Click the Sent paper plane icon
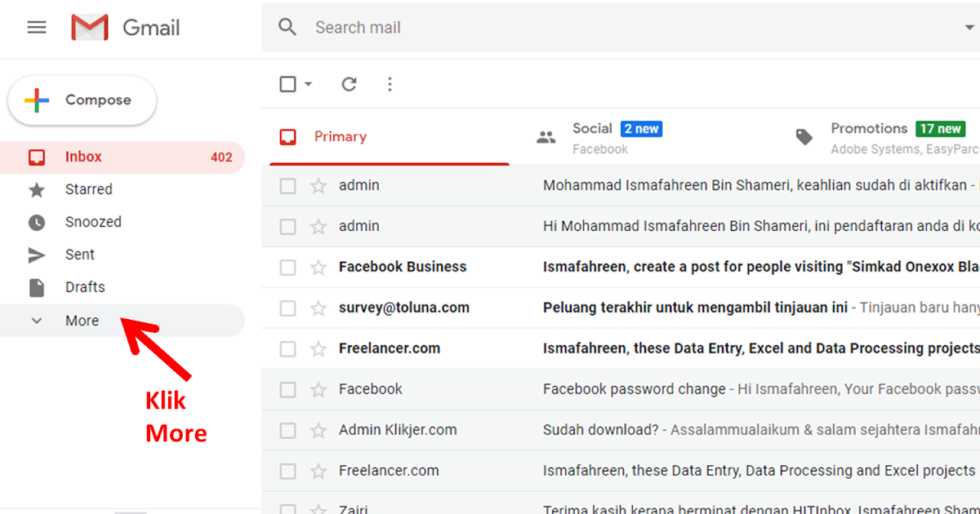Image resolution: width=980 pixels, height=514 pixels. (x=37, y=255)
